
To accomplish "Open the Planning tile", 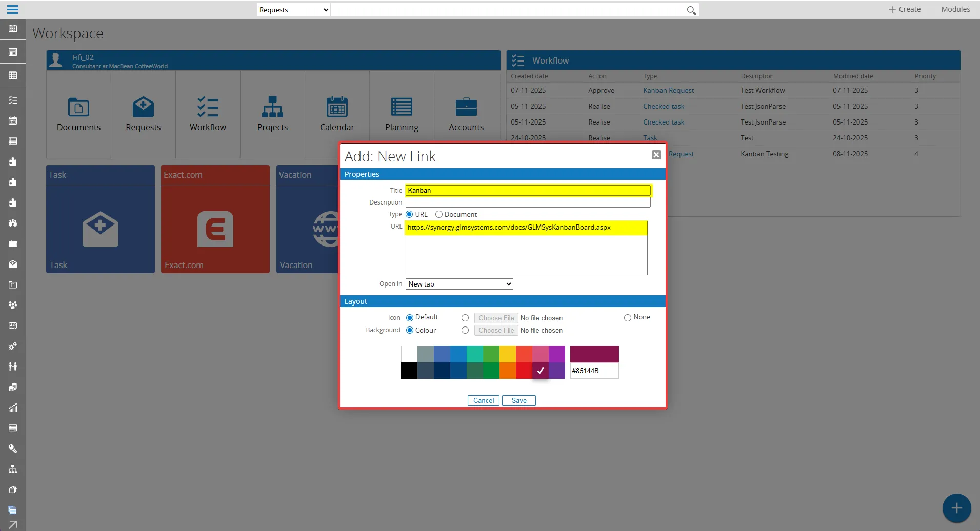I will point(402,114).
